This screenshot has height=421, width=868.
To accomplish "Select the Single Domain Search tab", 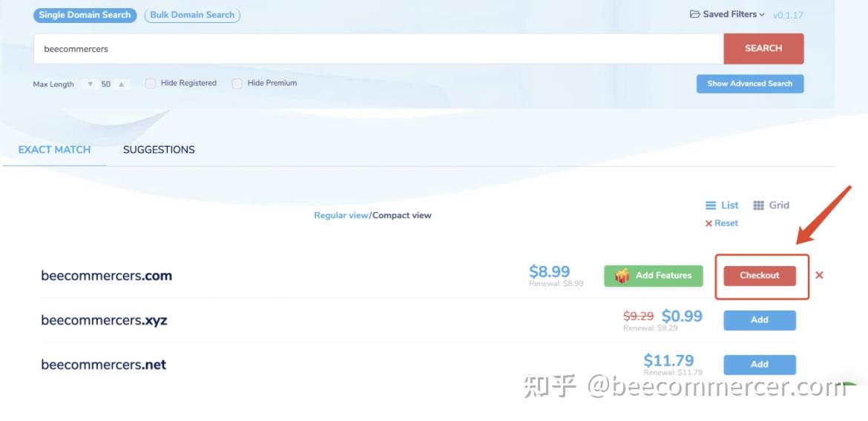I will pos(85,15).
